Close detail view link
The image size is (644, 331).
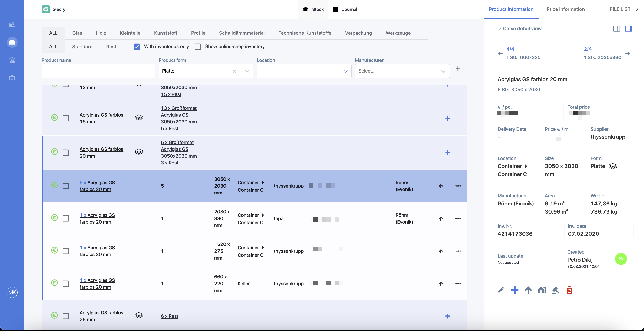point(520,29)
